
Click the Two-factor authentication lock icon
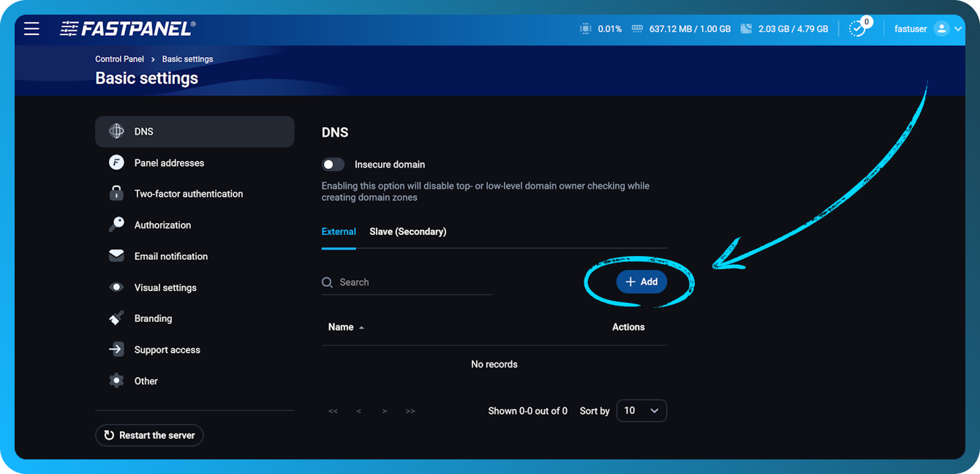[x=116, y=193]
